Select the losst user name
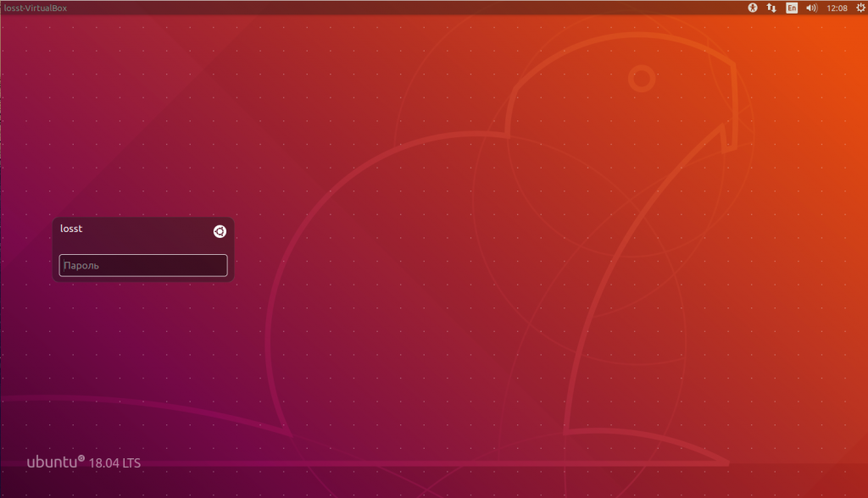The width and height of the screenshot is (868, 498). pyautogui.click(x=71, y=229)
